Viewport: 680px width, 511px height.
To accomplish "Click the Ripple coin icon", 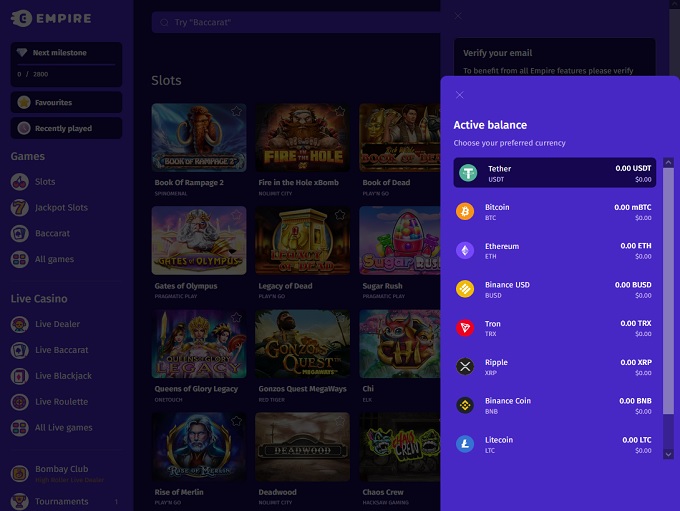I will [465, 367].
